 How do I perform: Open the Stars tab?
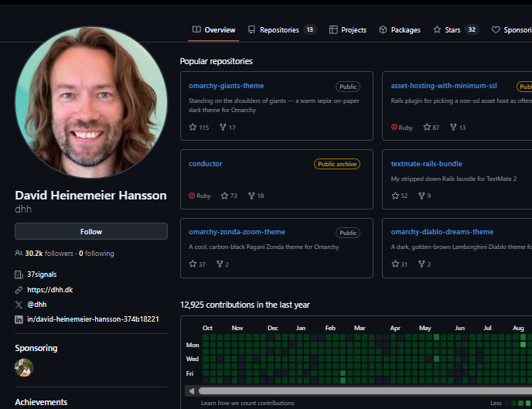click(x=455, y=30)
